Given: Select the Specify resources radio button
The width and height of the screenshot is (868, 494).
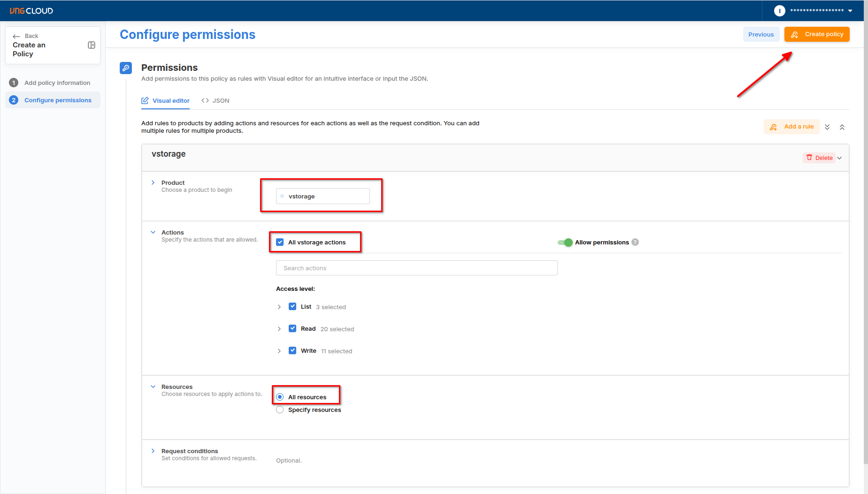Looking at the screenshot, I should tap(280, 410).
